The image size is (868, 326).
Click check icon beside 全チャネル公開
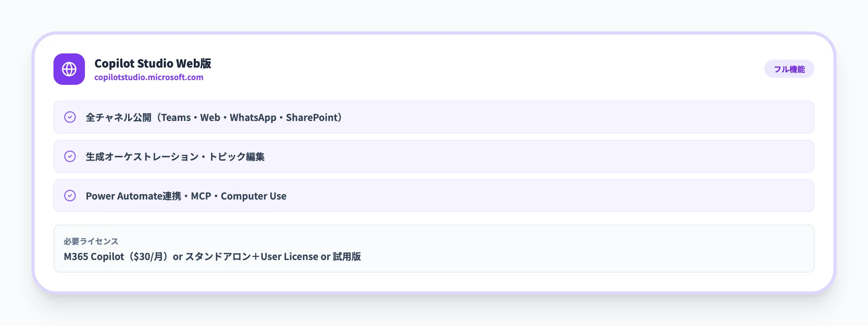pos(70,117)
